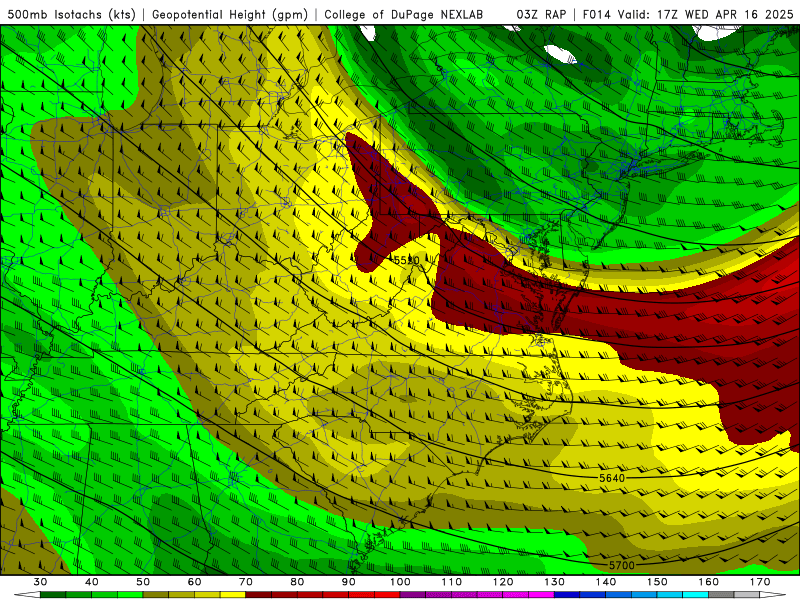
Task: Click the 80 value on the legend scale
Action: pyautogui.click(x=297, y=582)
